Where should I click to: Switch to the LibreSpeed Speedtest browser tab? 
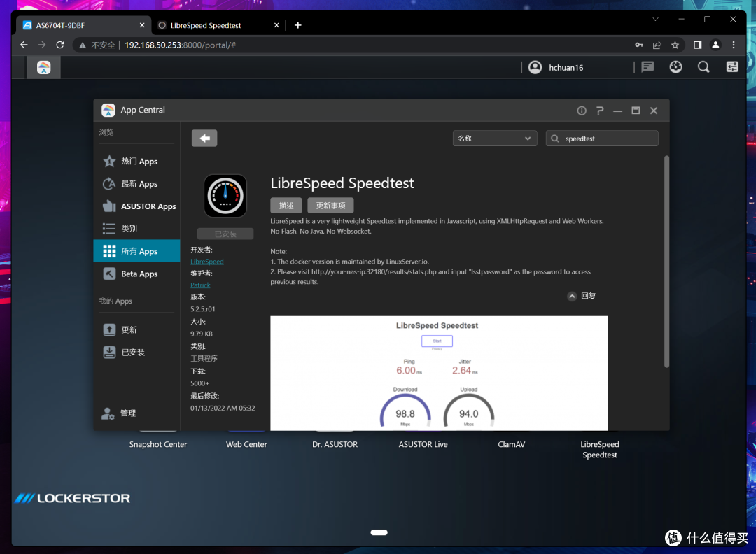(210, 25)
